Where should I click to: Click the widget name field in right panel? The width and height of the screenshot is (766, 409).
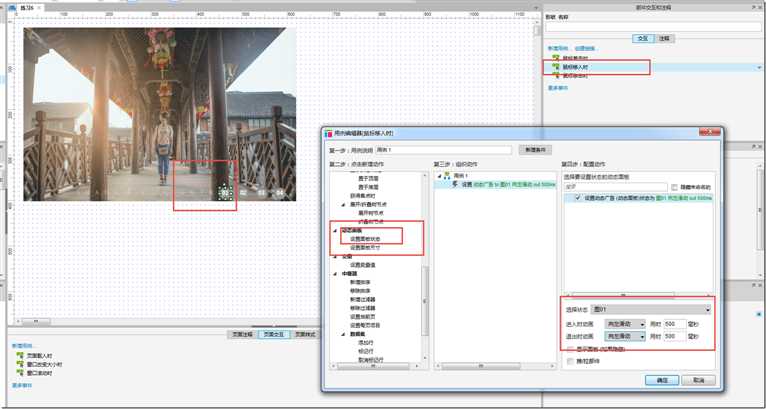click(654, 27)
